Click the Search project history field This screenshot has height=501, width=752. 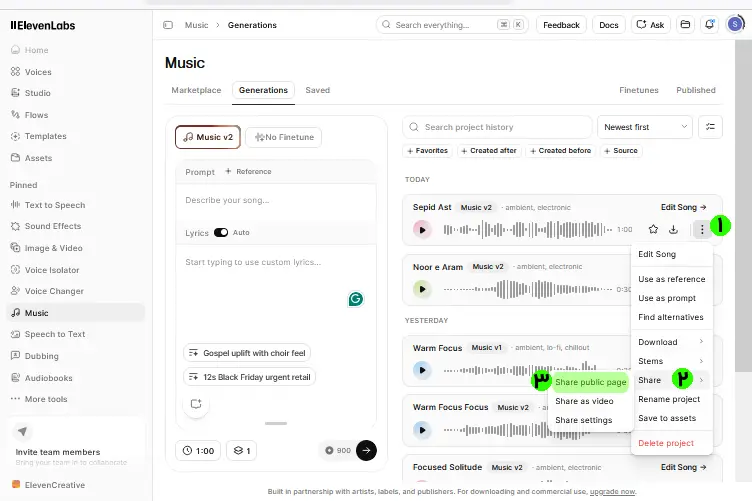coord(497,127)
